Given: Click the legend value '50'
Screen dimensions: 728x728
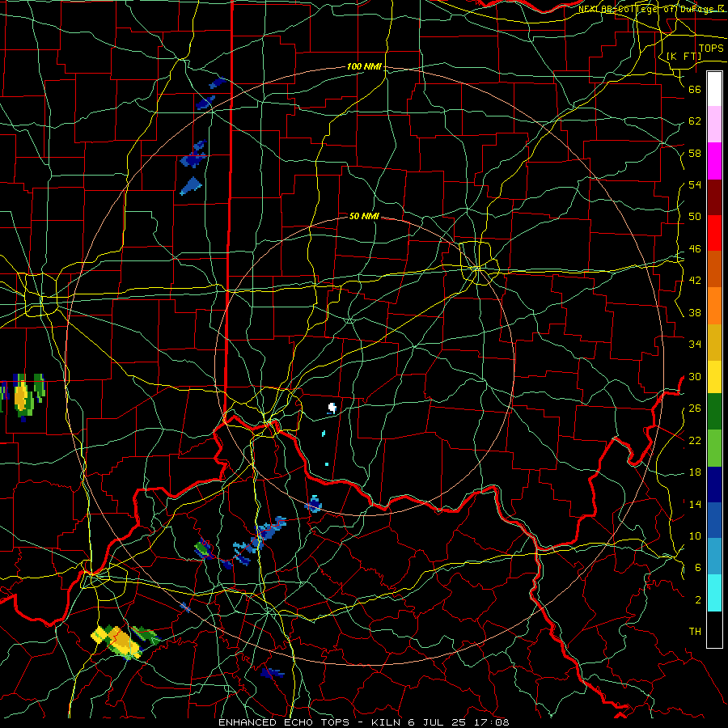Looking at the screenshot, I should 695,217.
